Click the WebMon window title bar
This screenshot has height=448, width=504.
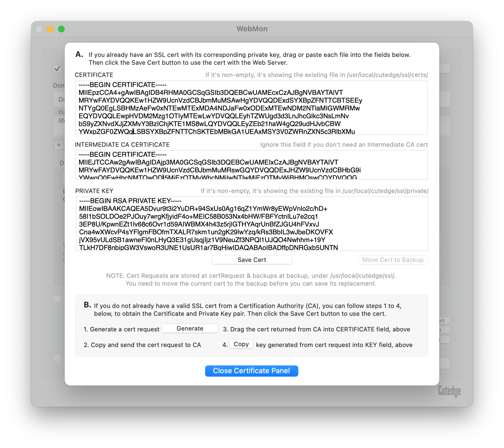tap(252, 29)
